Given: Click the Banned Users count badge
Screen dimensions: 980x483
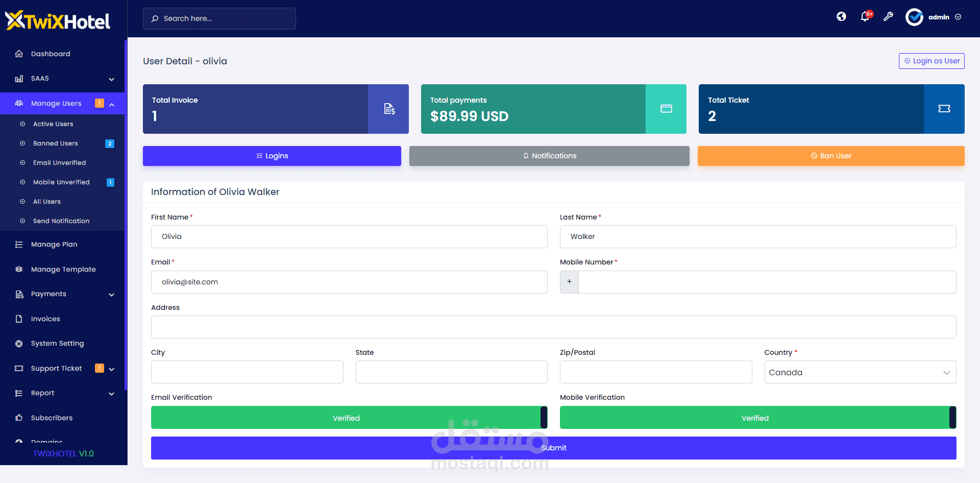Looking at the screenshot, I should point(110,143).
